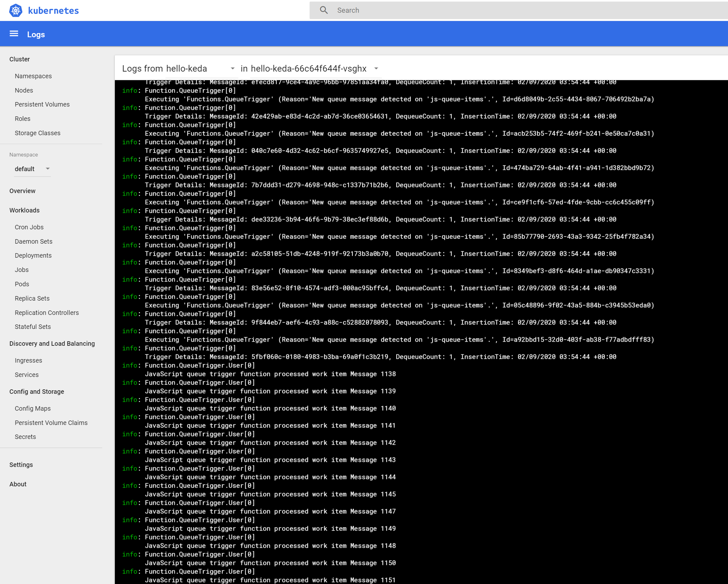This screenshot has width=728, height=584.
Task: Open the Settings page
Action: (21, 464)
